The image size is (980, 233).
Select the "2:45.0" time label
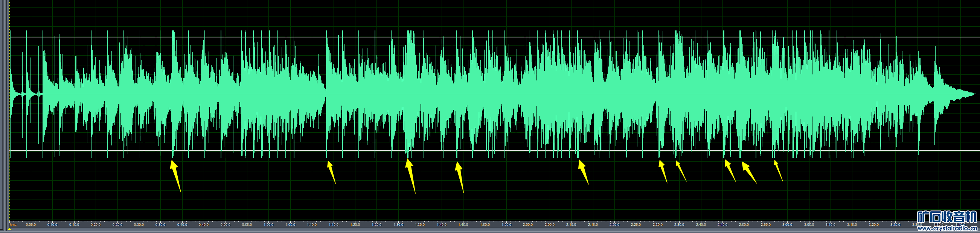(x=723, y=225)
